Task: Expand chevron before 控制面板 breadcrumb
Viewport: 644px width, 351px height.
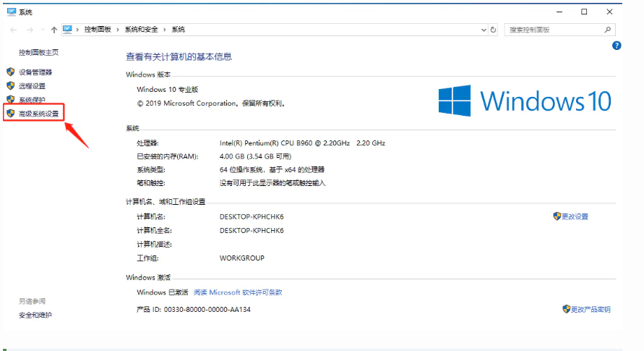Action: pyautogui.click(x=77, y=30)
